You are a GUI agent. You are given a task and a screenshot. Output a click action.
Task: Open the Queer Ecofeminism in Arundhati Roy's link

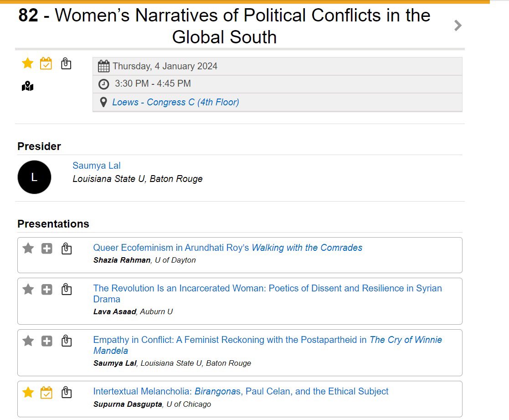(227, 248)
